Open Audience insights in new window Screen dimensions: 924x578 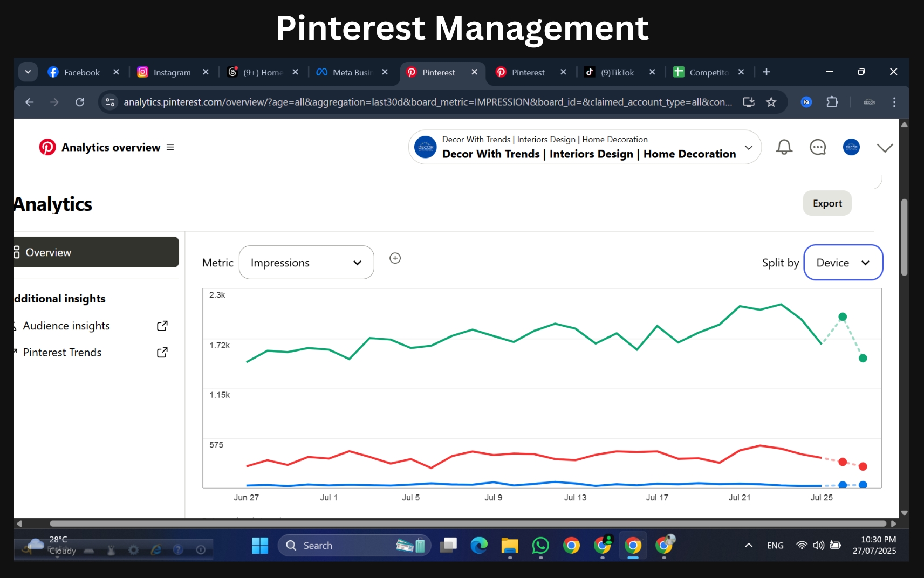(x=161, y=326)
